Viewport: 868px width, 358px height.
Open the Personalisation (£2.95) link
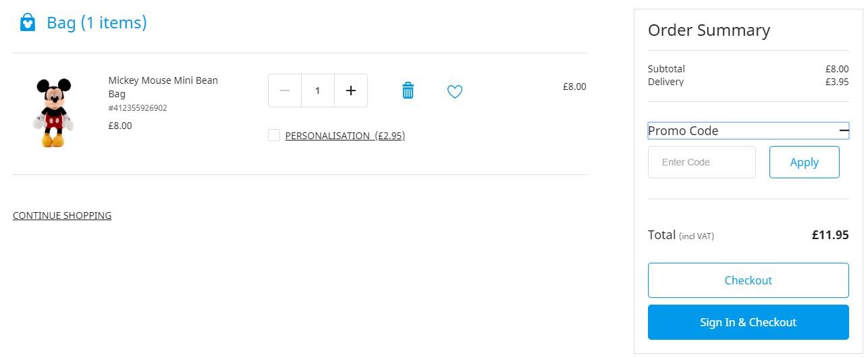(345, 136)
